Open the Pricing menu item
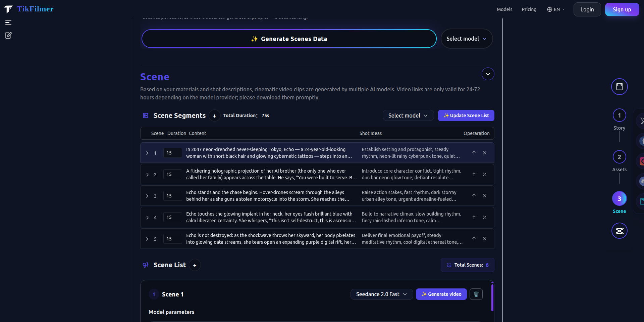 click(x=529, y=9)
